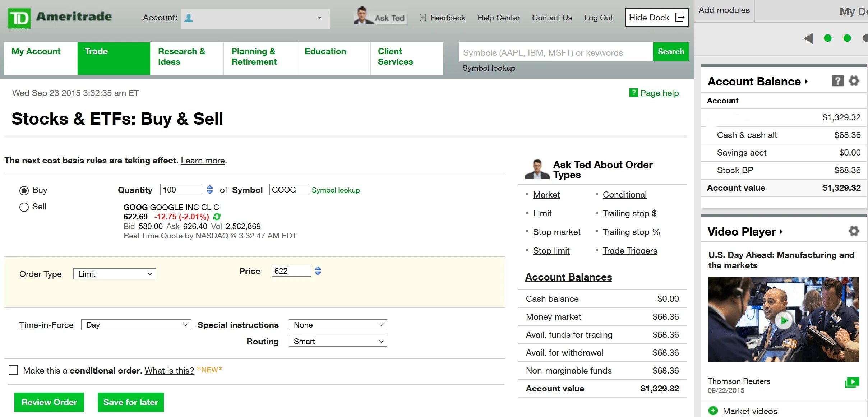Open the Conditional order link
The width and height of the screenshot is (868, 417).
click(624, 195)
